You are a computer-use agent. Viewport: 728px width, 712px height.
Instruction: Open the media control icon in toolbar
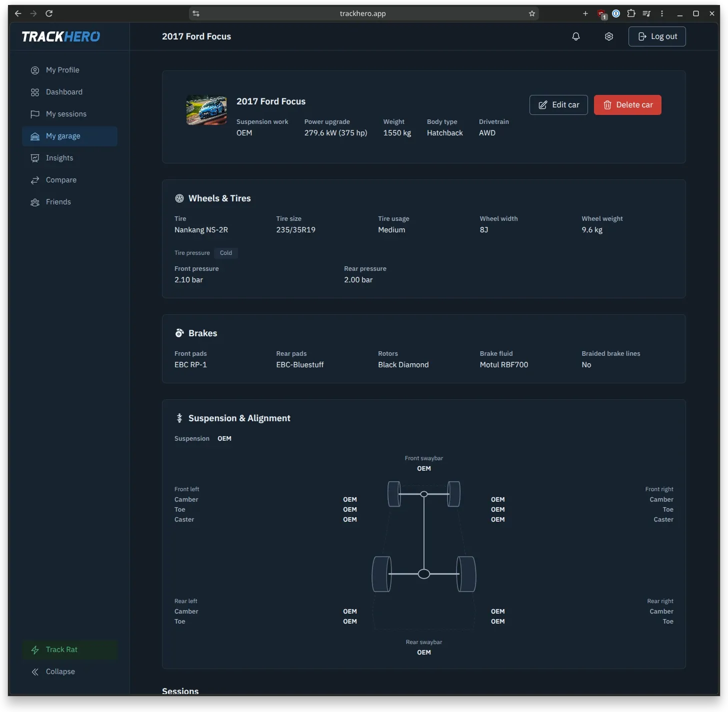point(646,13)
